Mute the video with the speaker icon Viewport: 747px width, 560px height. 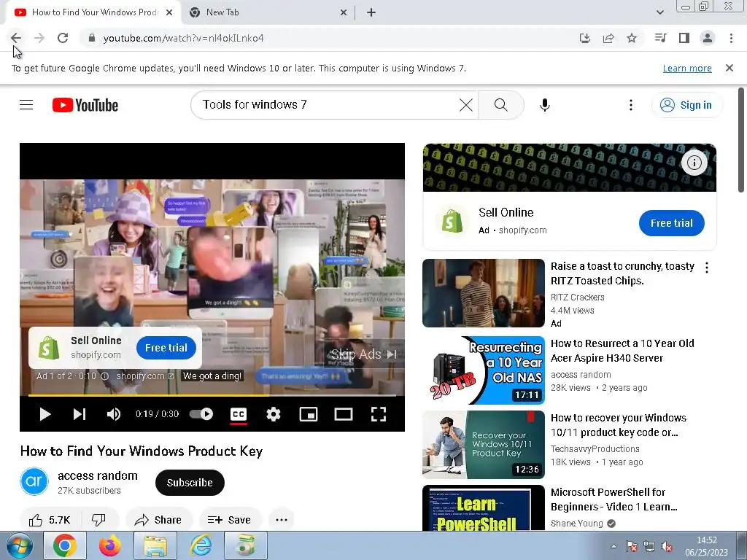113,414
